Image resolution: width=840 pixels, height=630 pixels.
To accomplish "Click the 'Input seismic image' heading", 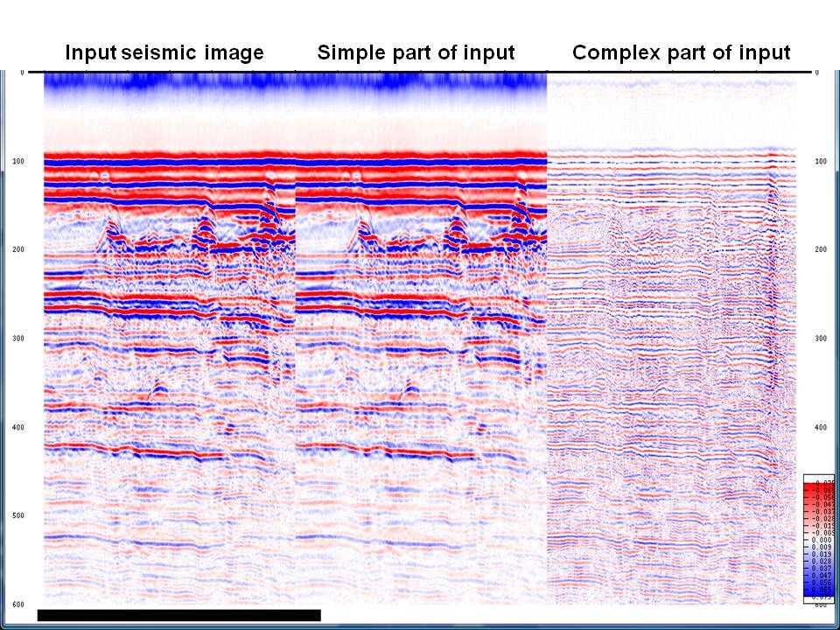I will tap(164, 52).
